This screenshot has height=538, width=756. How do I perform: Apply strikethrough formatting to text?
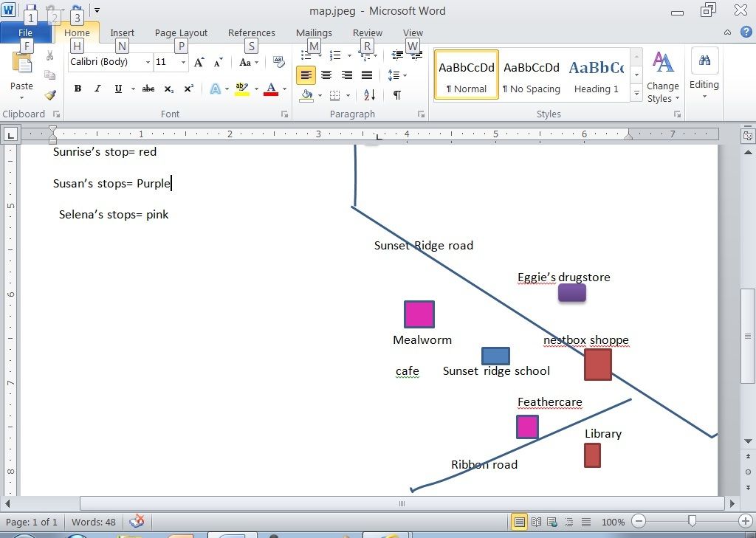tap(148, 89)
